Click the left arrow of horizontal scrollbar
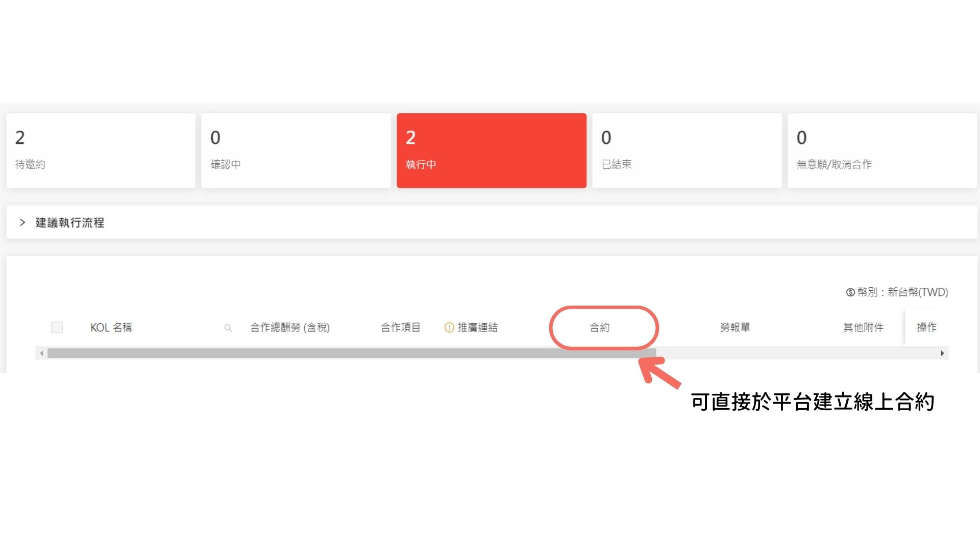 coord(41,353)
